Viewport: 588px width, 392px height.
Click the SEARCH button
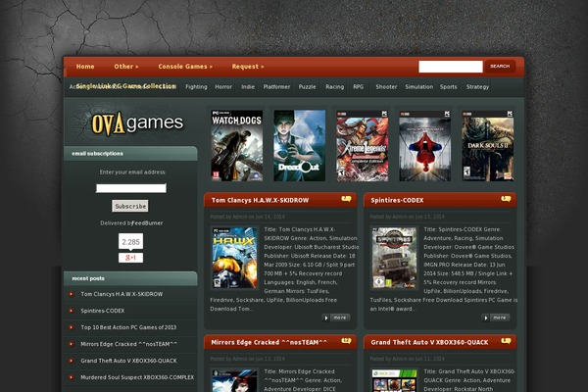tap(500, 67)
